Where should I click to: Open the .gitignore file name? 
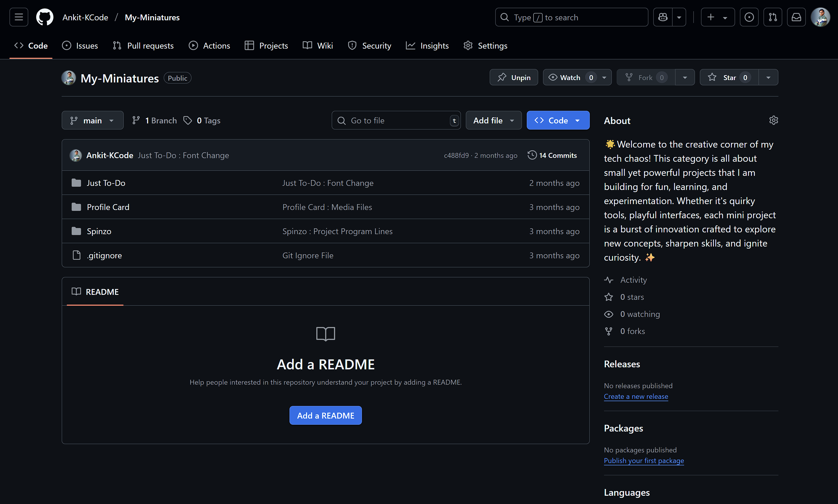(x=104, y=255)
